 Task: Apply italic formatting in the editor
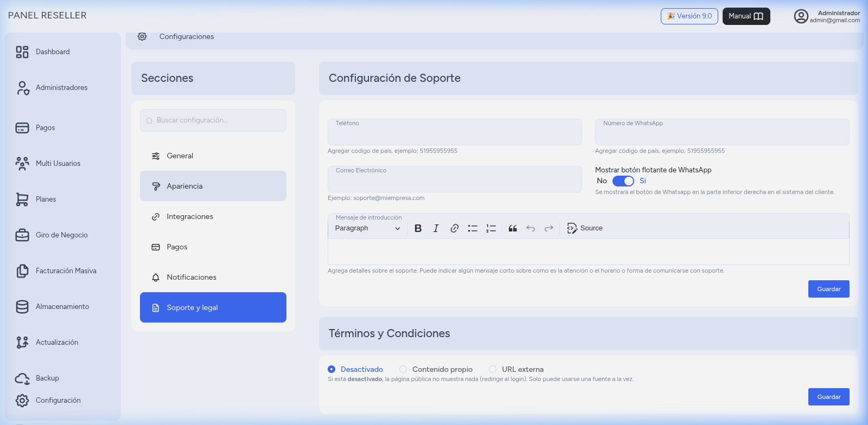(x=436, y=228)
